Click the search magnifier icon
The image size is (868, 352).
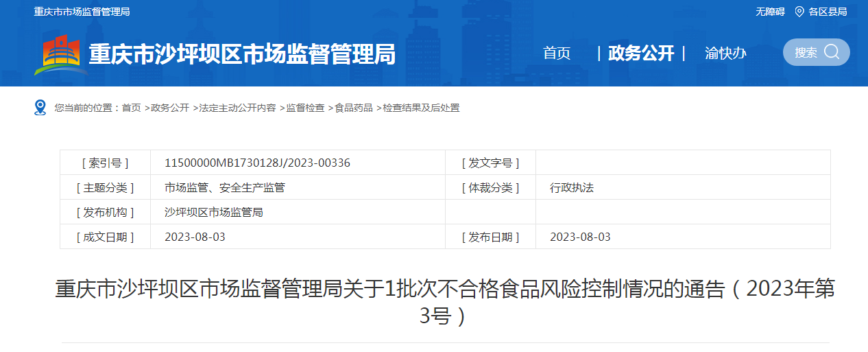(832, 52)
